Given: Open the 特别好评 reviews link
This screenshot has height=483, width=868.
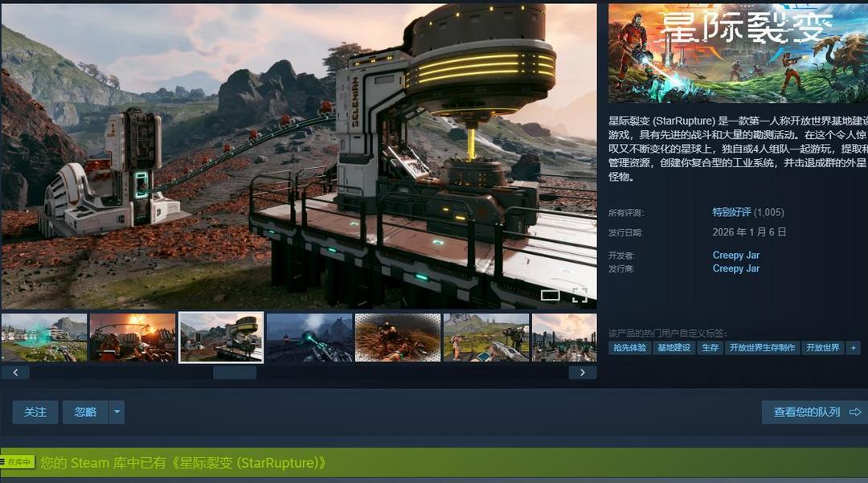Looking at the screenshot, I should (731, 212).
